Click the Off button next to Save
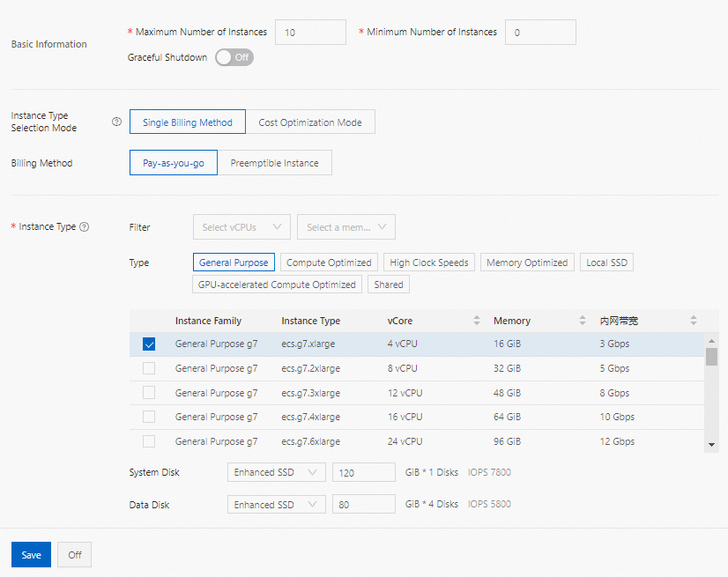The width and height of the screenshot is (728, 577). (74, 554)
